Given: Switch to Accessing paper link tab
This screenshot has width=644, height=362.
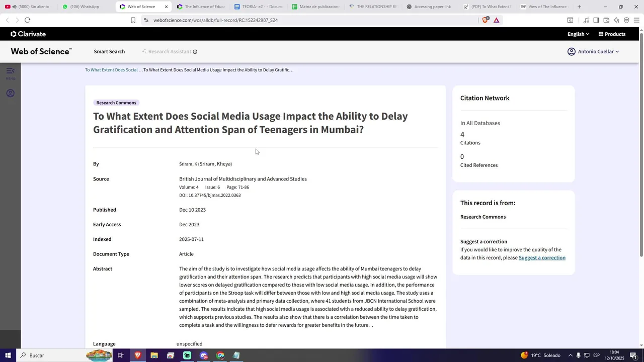Looking at the screenshot, I should [431, 7].
